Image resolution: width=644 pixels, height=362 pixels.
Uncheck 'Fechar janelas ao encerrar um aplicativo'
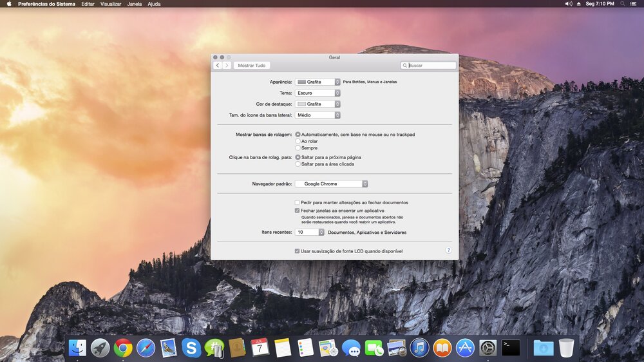coord(297,211)
